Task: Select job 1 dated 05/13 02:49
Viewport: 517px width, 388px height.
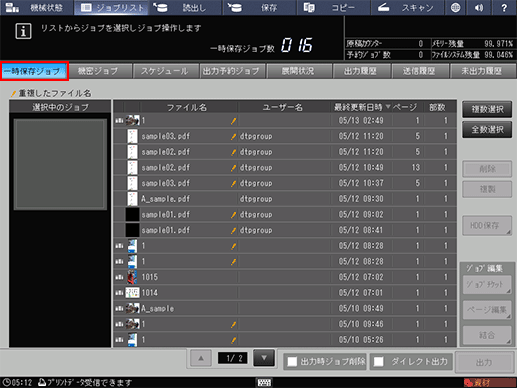Action: point(285,120)
